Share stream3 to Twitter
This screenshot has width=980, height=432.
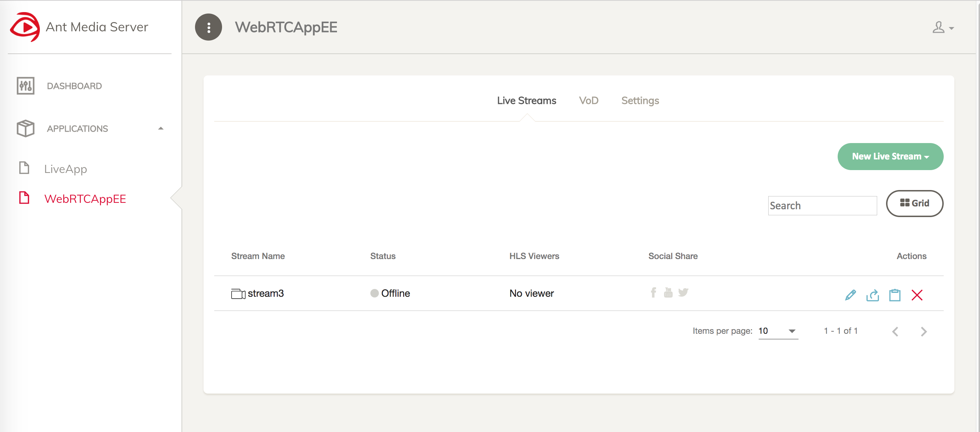[683, 292]
